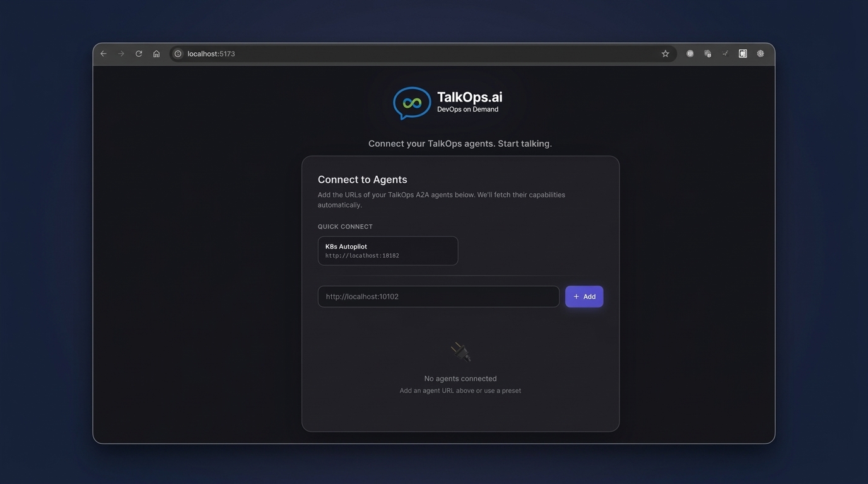Screen dimensions: 868x484
Task: Reload the page
Action: click(139, 54)
